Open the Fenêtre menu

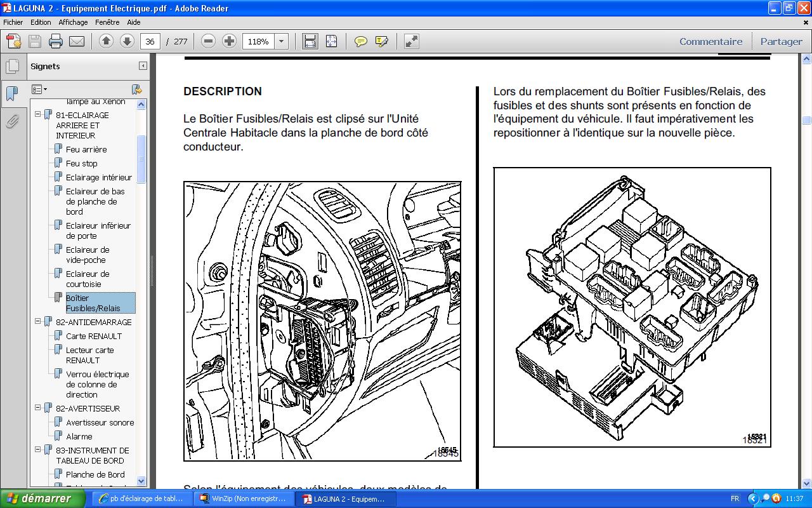click(x=107, y=22)
